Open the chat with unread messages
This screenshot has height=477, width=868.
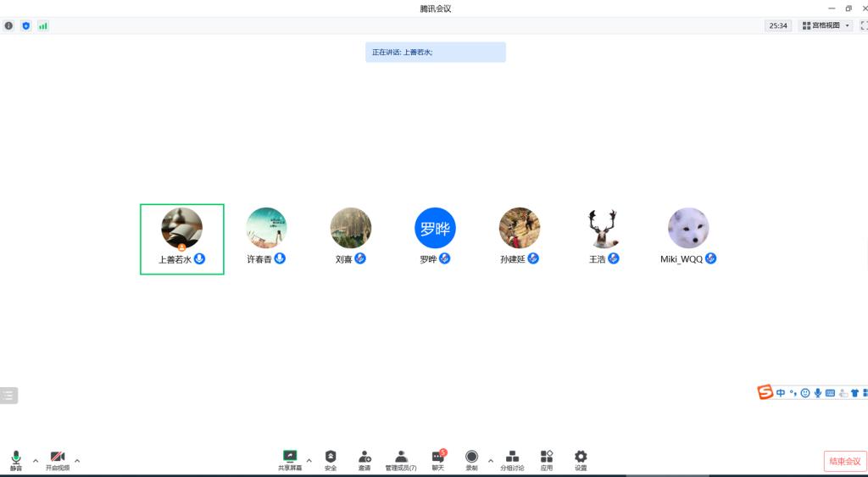click(x=438, y=459)
